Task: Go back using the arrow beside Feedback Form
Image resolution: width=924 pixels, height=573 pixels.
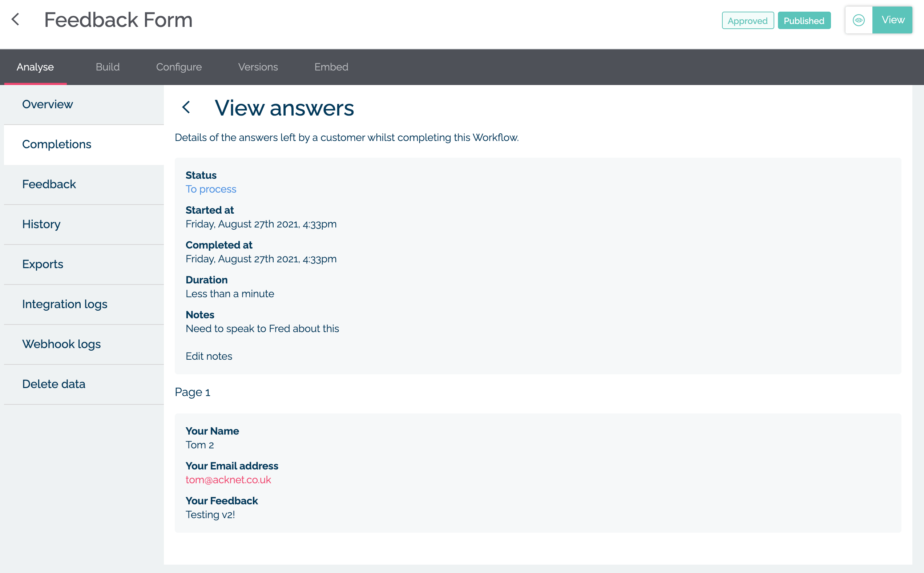Action: point(16,19)
